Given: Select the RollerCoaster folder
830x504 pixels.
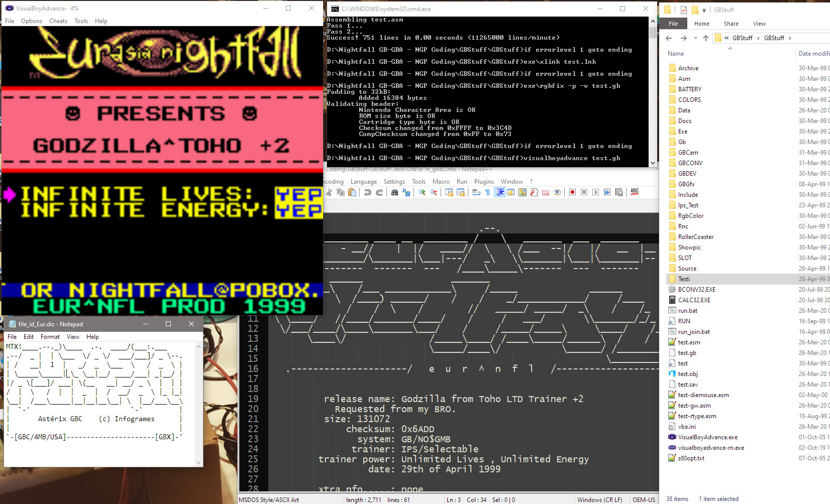Looking at the screenshot, I should tap(696, 237).
